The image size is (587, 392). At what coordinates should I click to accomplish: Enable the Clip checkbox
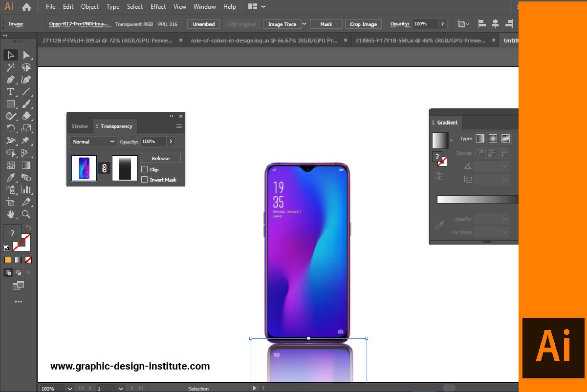[x=144, y=169]
